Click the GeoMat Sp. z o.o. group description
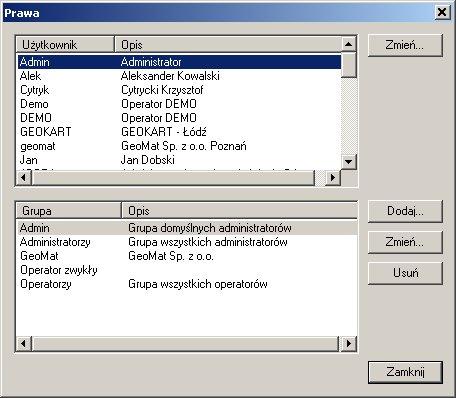Image resolution: width=456 pixels, height=398 pixels. point(171,256)
